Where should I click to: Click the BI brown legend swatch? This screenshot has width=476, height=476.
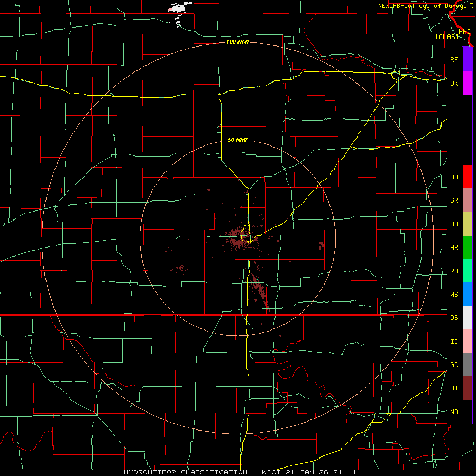point(467,388)
